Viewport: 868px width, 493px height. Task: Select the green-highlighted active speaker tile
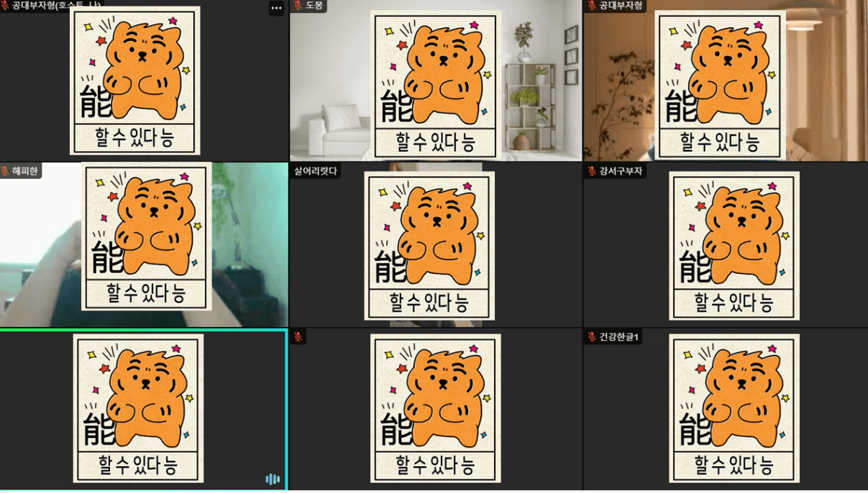pyautogui.click(x=143, y=410)
